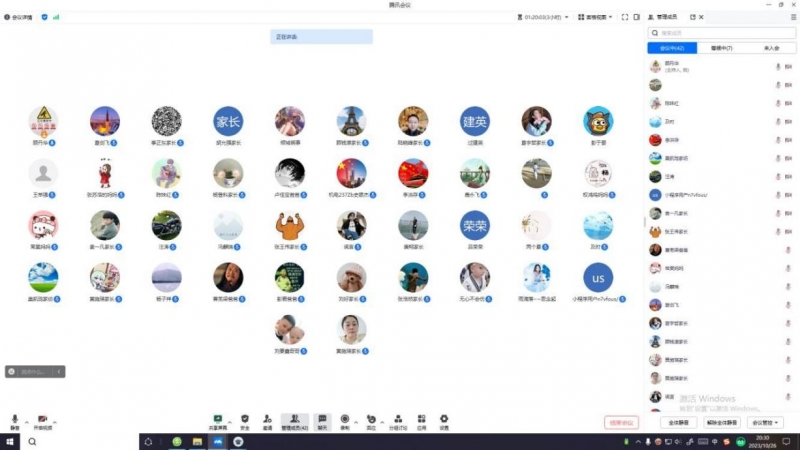Toggle the camera video (开启视频) button

[x=42, y=421]
